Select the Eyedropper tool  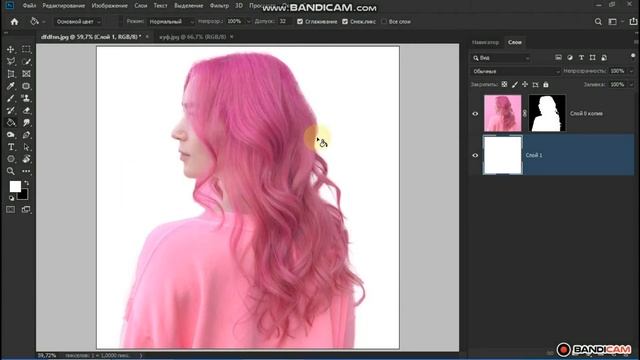[11, 86]
